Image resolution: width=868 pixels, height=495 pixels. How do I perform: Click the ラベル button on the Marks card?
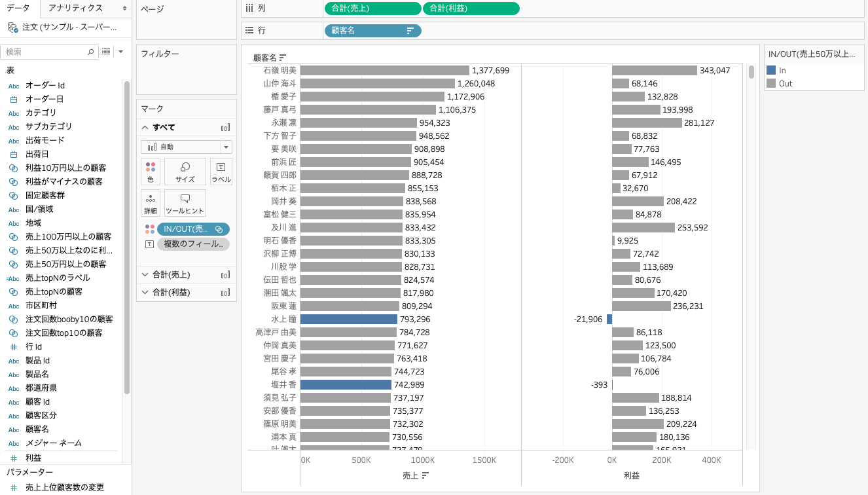(x=221, y=172)
